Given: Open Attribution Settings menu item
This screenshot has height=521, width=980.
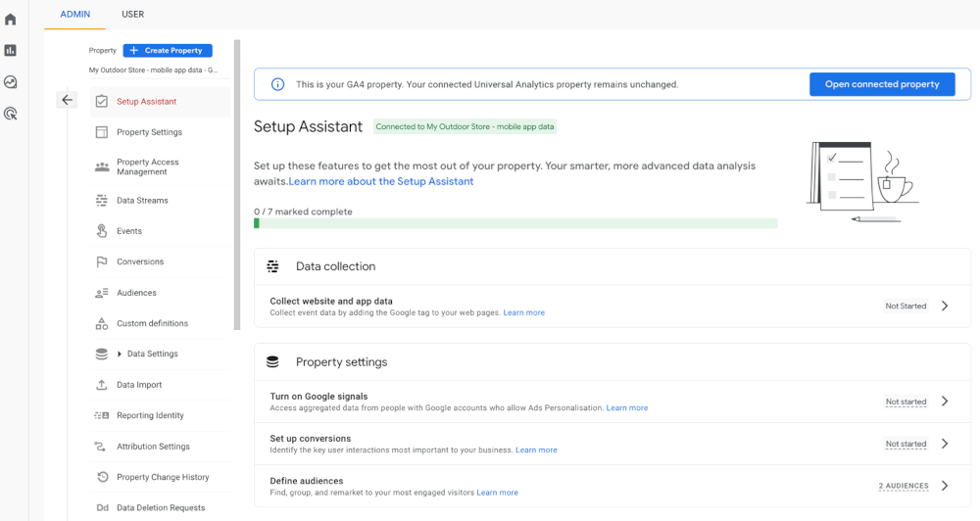Looking at the screenshot, I should [160, 447].
